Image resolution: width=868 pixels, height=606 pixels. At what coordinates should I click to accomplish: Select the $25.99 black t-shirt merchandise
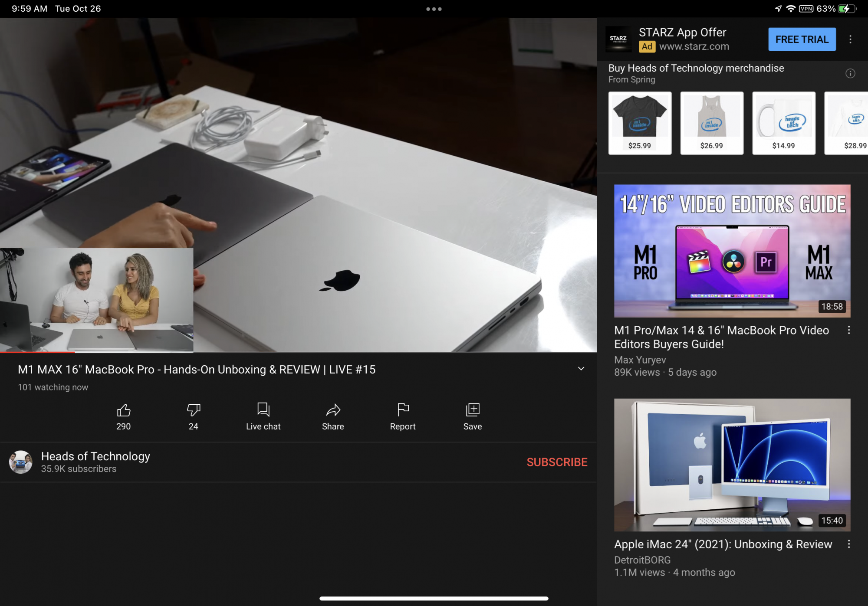[x=640, y=123]
